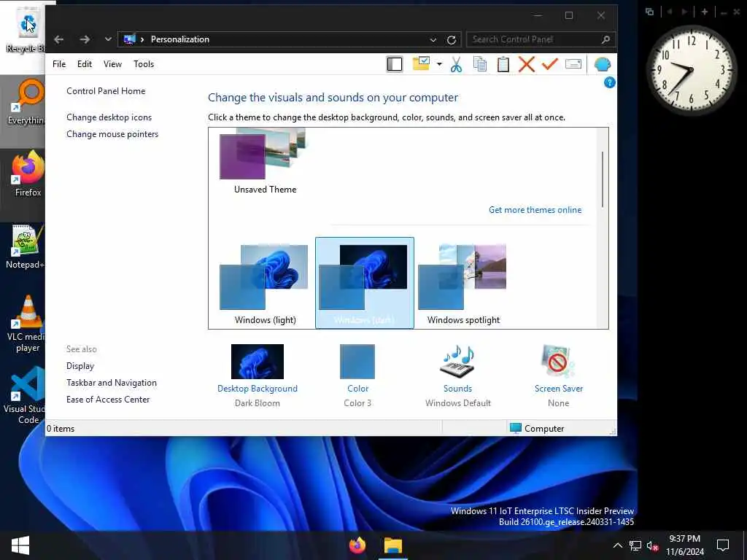This screenshot has width=747, height=560.
Task: Open the View menu
Action: 112,64
